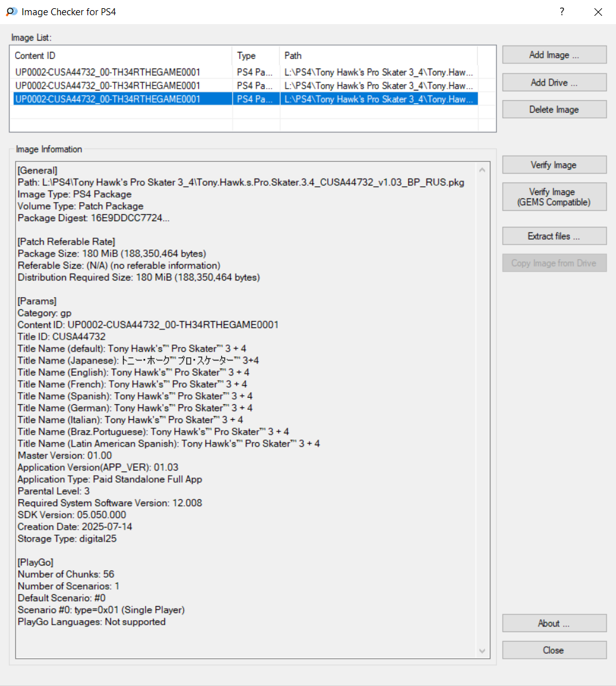Click the 'Title Name (Japanese)' line

(x=138, y=360)
